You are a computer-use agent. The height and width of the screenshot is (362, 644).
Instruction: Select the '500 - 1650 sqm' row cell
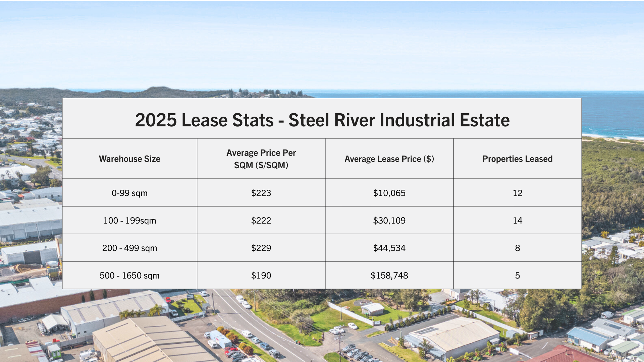pyautogui.click(x=129, y=276)
